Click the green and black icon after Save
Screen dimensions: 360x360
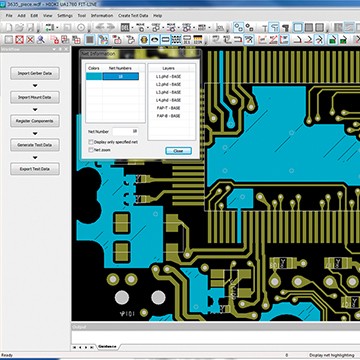50,27
